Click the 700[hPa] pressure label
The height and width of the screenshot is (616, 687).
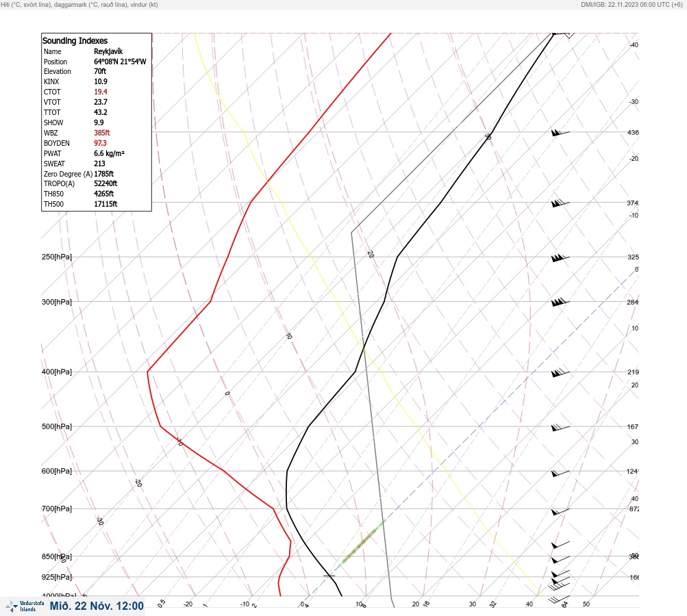tap(57, 509)
